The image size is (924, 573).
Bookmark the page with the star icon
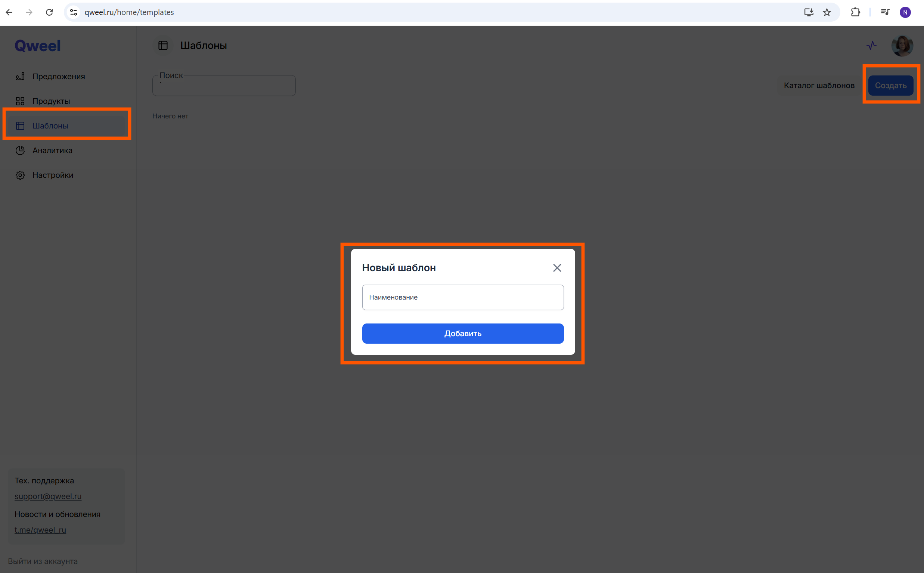pos(827,12)
